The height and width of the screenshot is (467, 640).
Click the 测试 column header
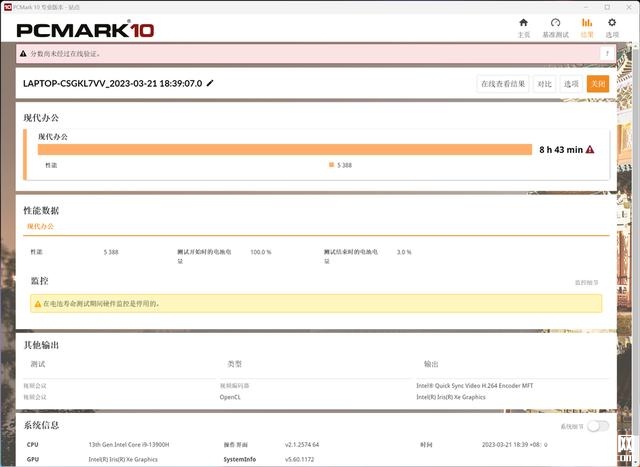point(38,364)
